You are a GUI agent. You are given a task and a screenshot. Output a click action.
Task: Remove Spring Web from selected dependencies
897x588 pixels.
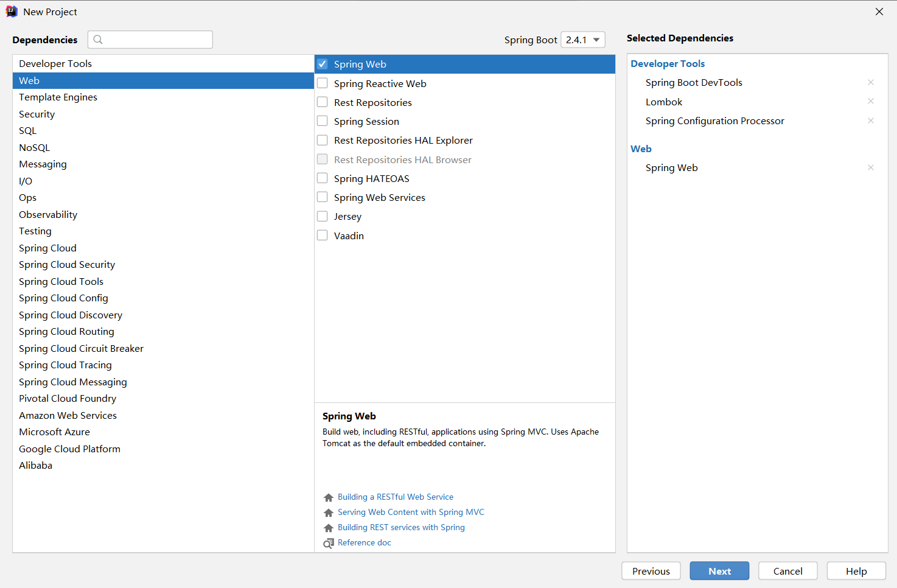click(871, 167)
